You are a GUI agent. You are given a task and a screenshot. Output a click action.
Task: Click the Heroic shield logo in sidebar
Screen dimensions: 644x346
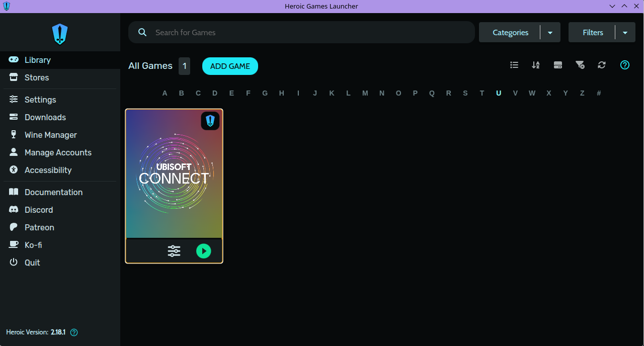(60, 34)
